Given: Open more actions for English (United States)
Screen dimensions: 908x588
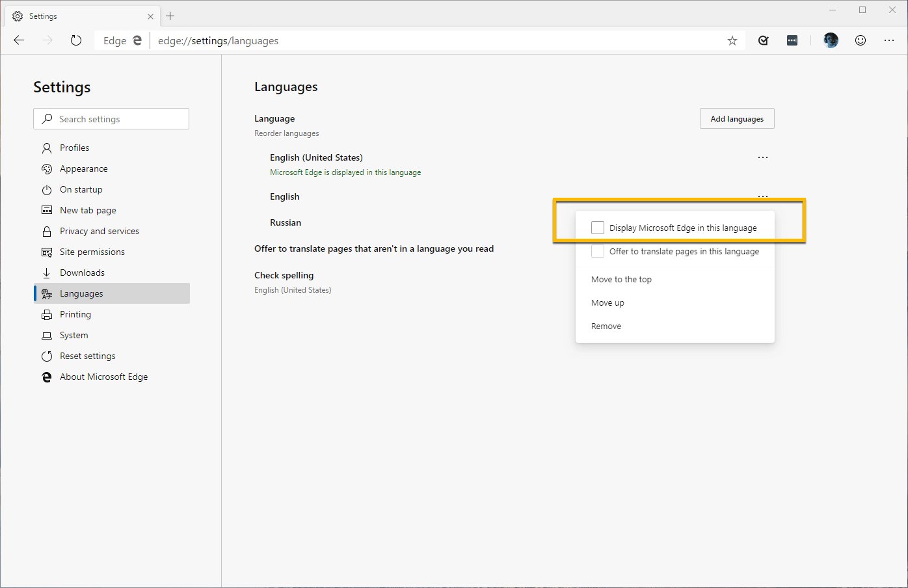Looking at the screenshot, I should [763, 157].
